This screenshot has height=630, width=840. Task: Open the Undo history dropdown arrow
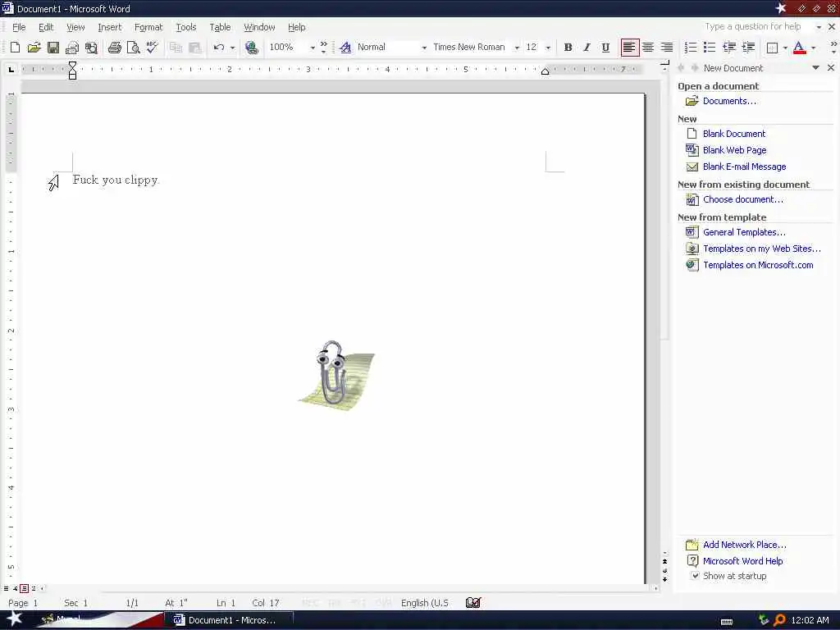pos(232,48)
